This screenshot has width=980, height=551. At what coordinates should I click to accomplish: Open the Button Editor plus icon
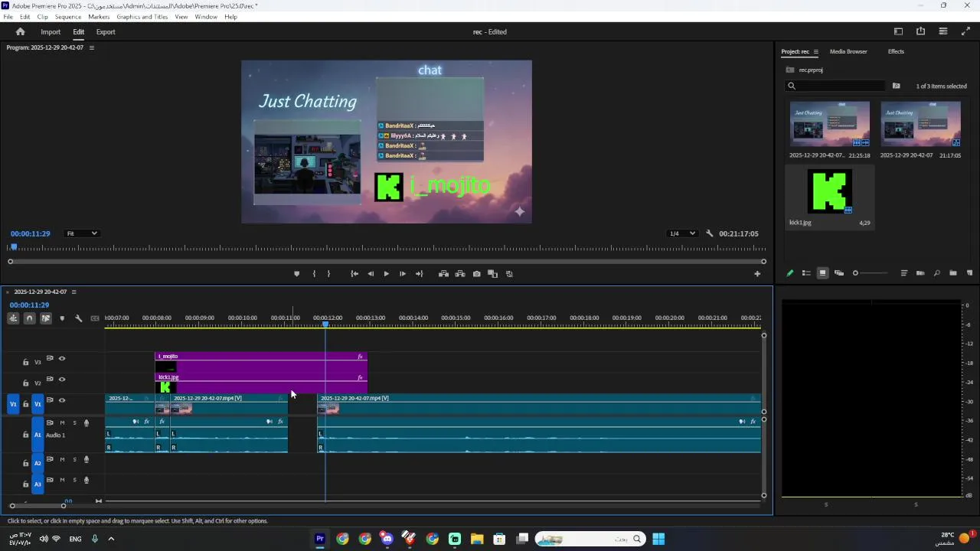pos(757,274)
